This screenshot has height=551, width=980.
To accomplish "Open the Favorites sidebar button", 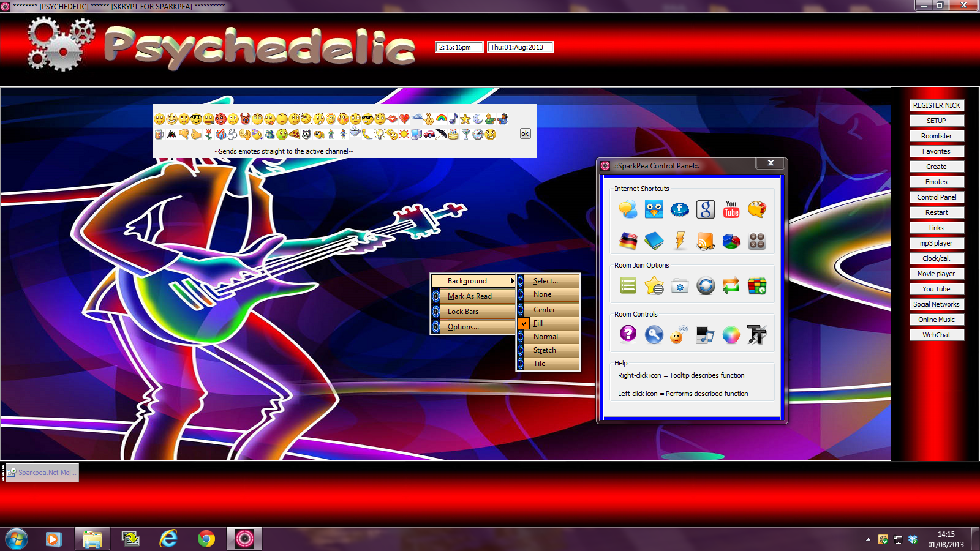I will (x=937, y=151).
